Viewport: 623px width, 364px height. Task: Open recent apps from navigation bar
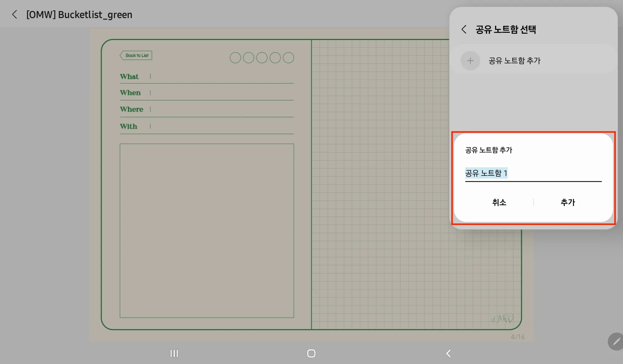(x=174, y=353)
